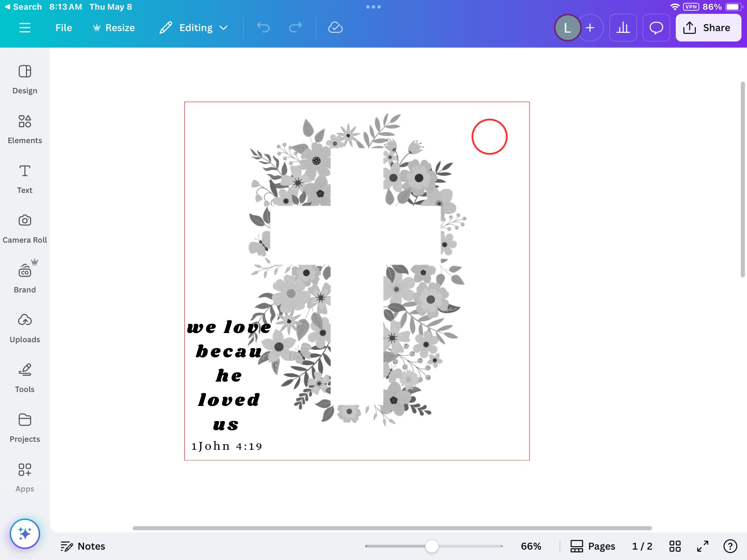Click the Share button
The height and width of the screenshot is (560, 747).
point(708,28)
